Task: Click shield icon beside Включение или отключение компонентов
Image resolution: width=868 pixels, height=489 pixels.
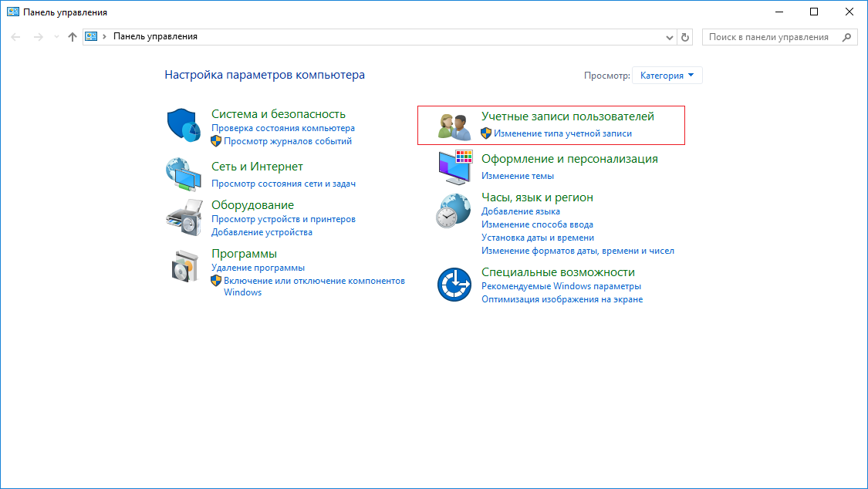Action: click(216, 281)
